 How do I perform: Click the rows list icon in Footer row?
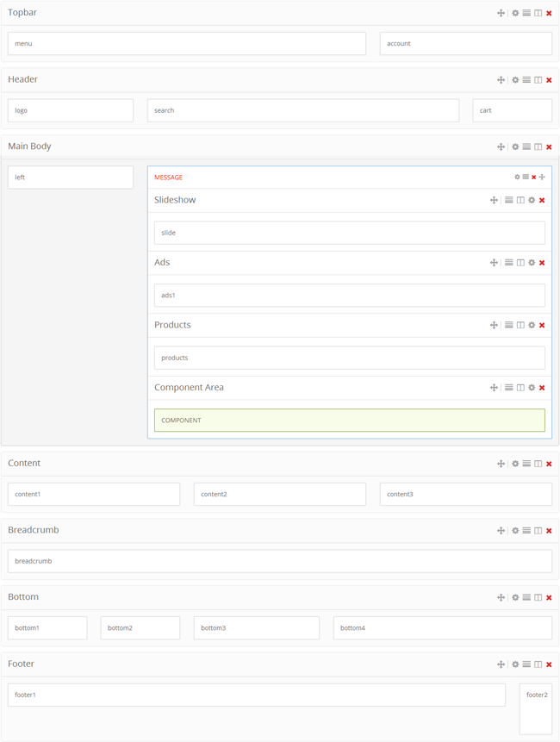click(x=526, y=664)
